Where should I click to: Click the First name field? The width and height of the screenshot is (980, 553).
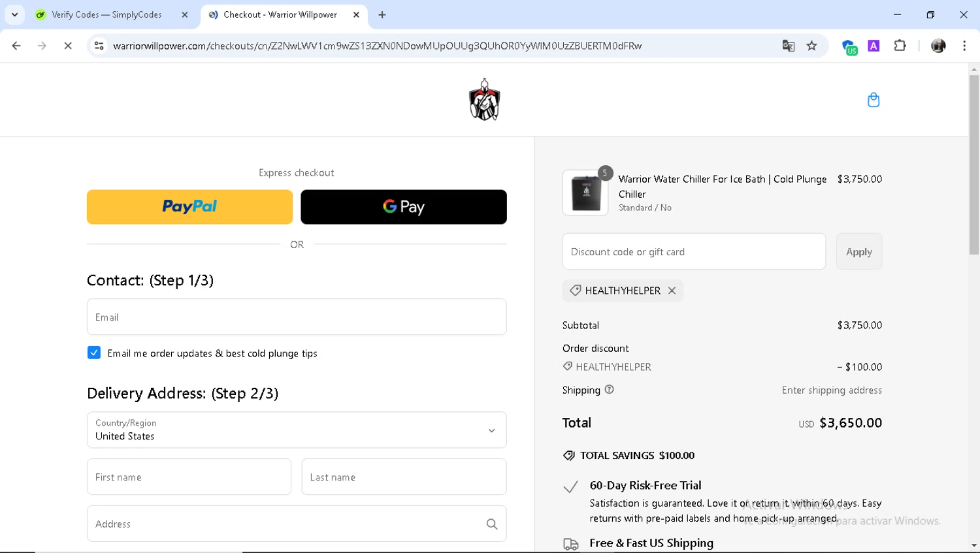(189, 477)
